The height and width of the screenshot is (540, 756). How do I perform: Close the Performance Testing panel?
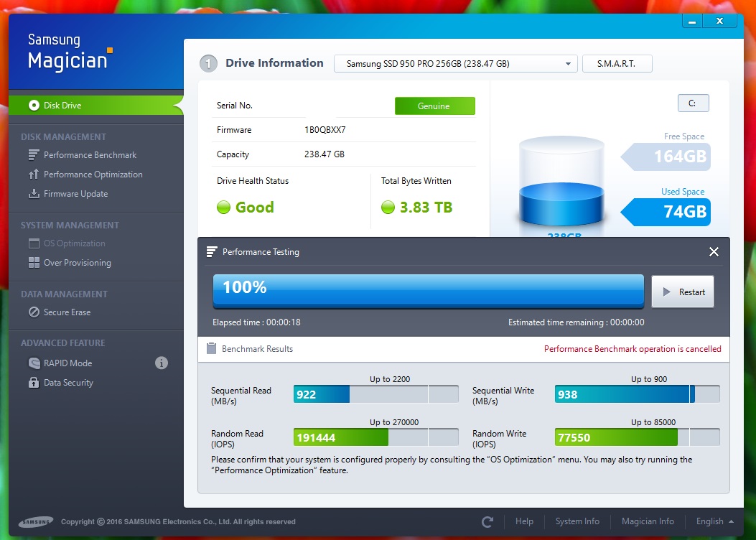714,252
